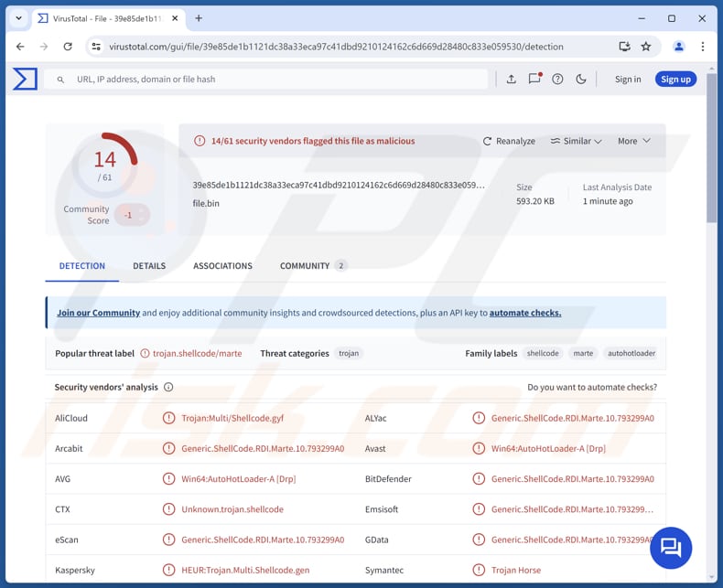Open the help question mark icon

tap(557, 80)
